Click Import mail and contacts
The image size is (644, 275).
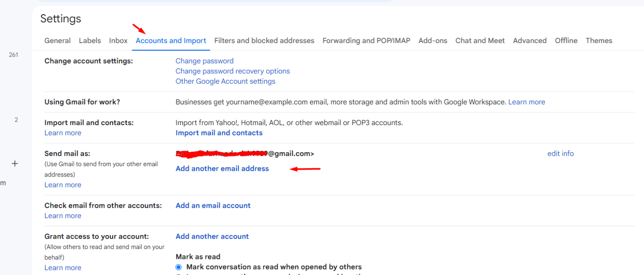point(219,133)
